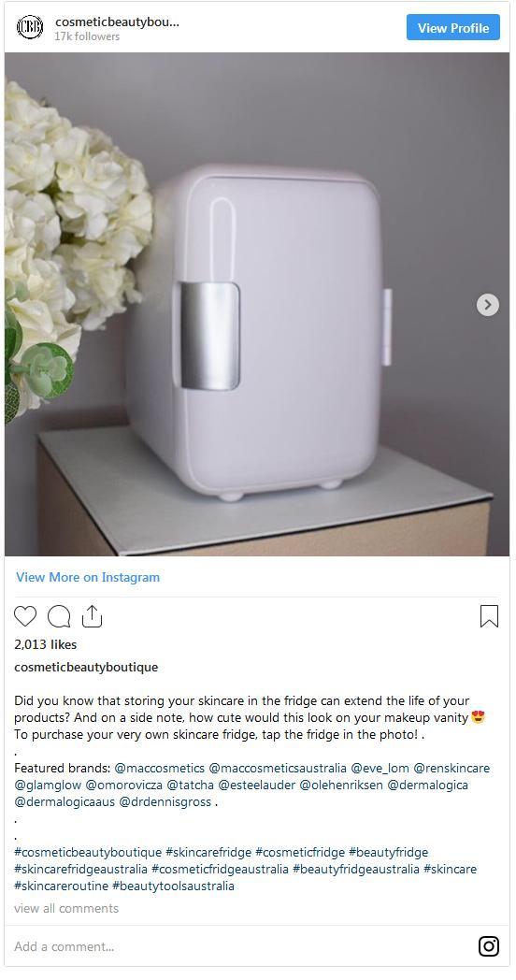Screen dimensions: 516x980
Task: Click the cosmeticbeautybou... username in the header
Action: click(x=117, y=22)
